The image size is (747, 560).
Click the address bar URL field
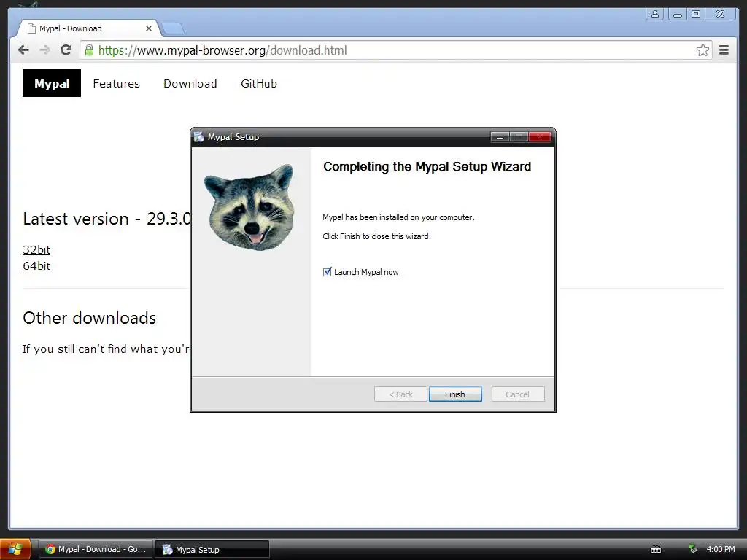(395, 50)
